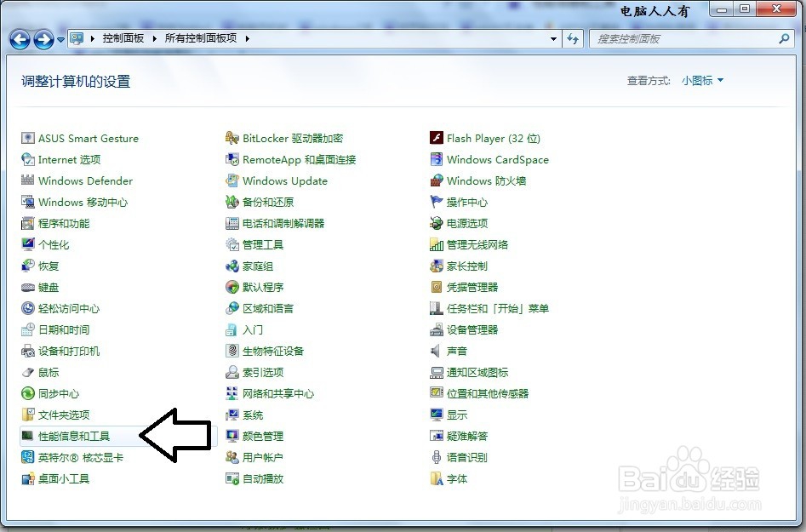Click the 程序和功能 icon
The height and width of the screenshot is (532, 806).
click(x=28, y=223)
